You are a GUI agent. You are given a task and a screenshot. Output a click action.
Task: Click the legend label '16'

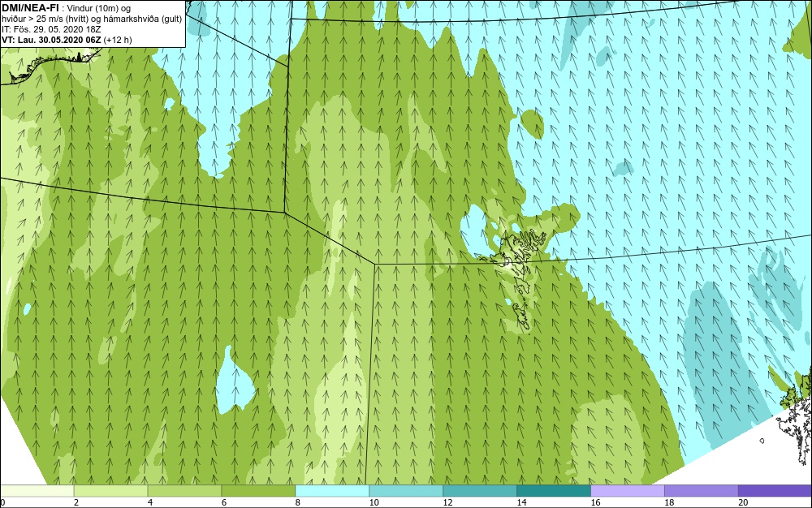pyautogui.click(x=595, y=502)
